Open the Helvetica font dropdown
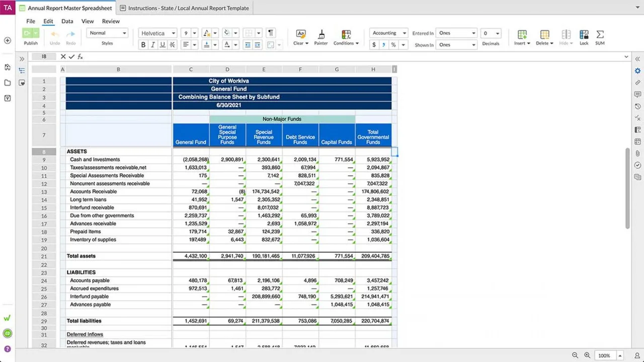The width and height of the screenshot is (644, 362). (158, 33)
